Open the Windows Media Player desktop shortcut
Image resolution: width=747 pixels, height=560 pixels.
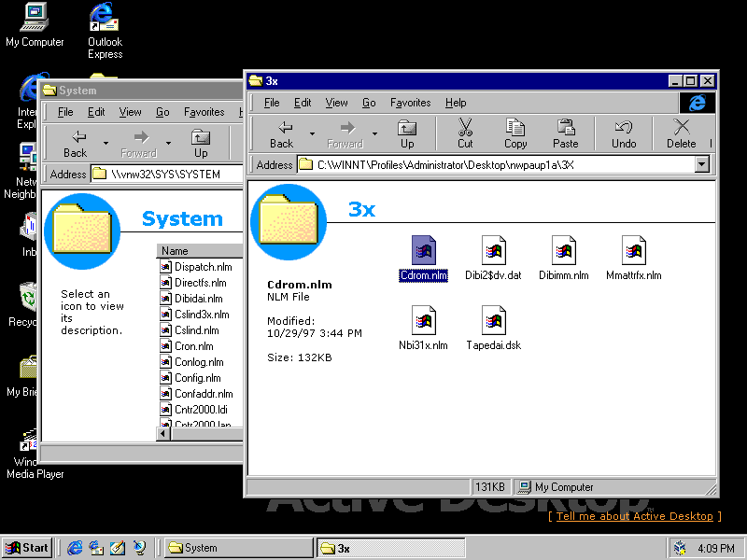tap(35, 454)
